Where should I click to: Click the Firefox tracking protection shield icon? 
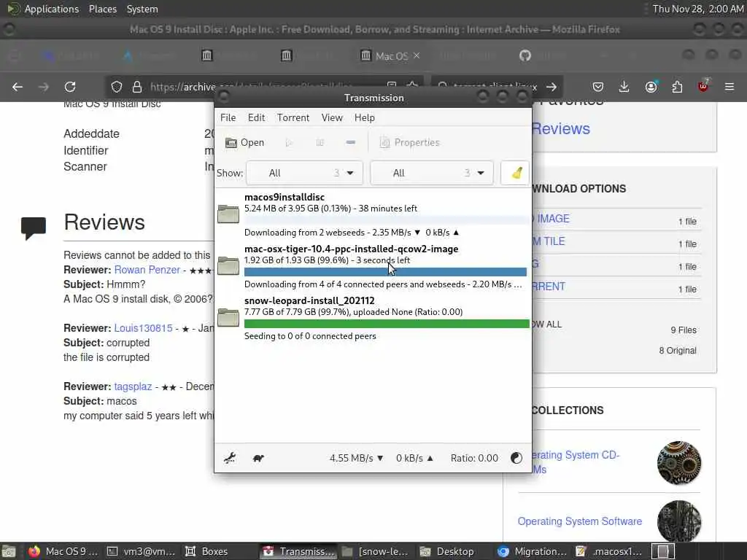click(117, 87)
